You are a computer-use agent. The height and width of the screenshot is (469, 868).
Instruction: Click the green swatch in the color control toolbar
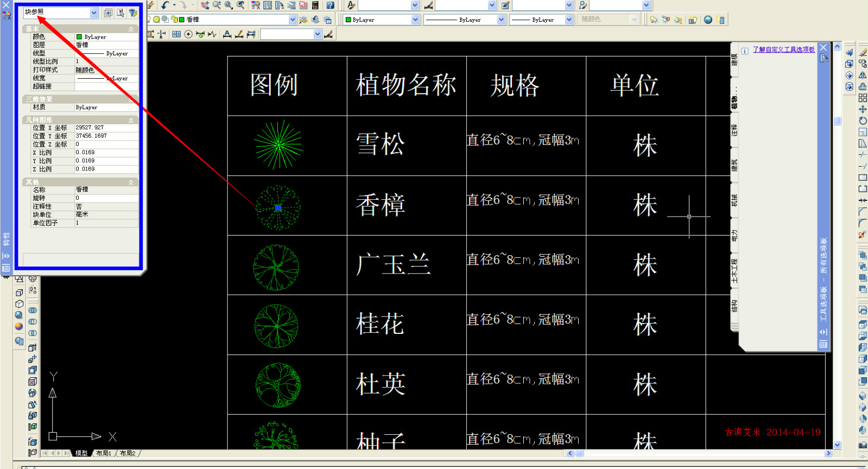[348, 20]
